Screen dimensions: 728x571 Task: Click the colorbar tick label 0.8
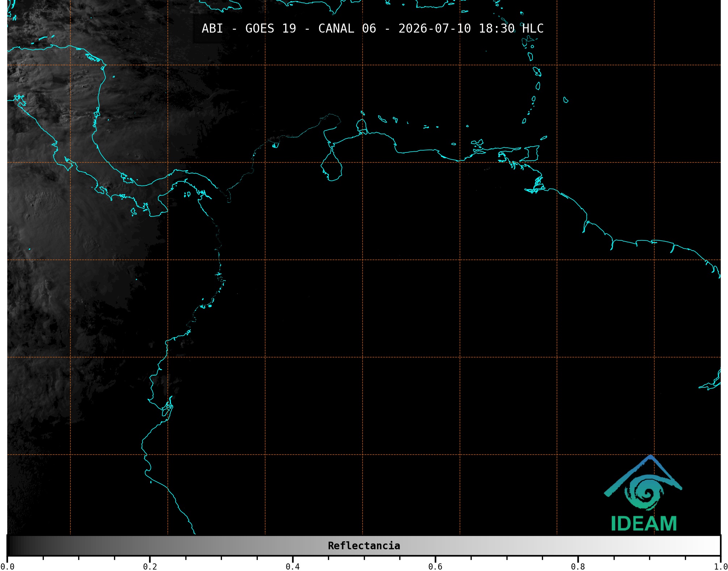578,567
